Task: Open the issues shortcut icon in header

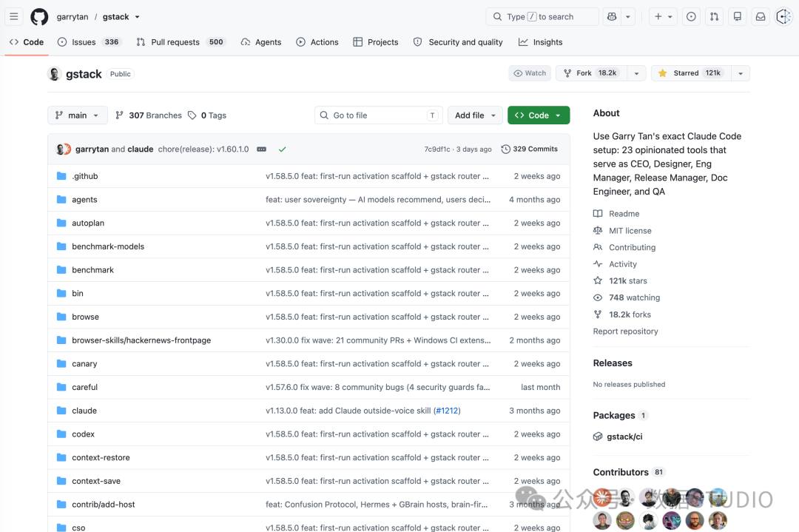Action: 691,17
